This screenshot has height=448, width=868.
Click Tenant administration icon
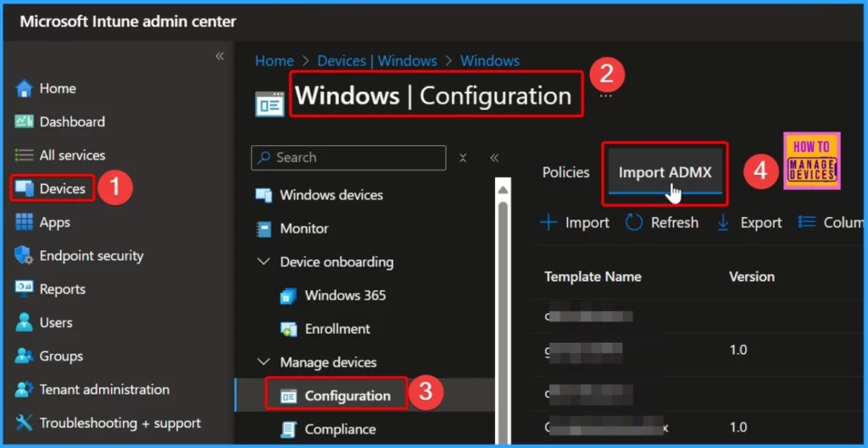tap(24, 389)
